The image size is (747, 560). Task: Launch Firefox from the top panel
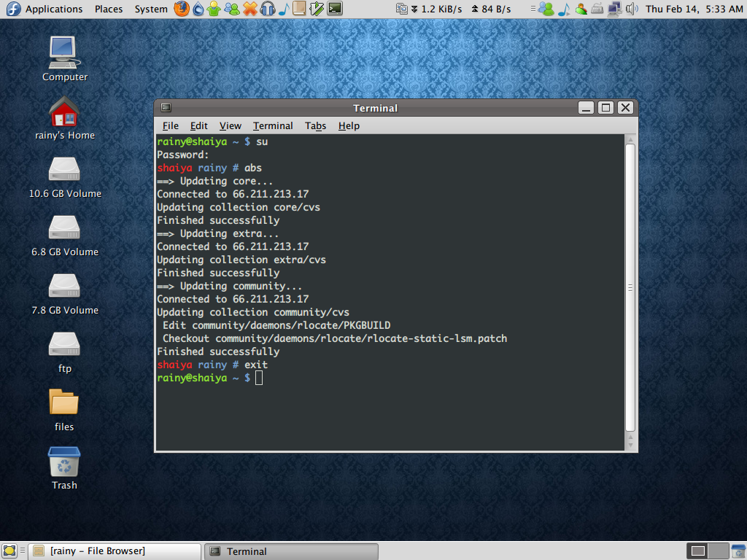182,9
